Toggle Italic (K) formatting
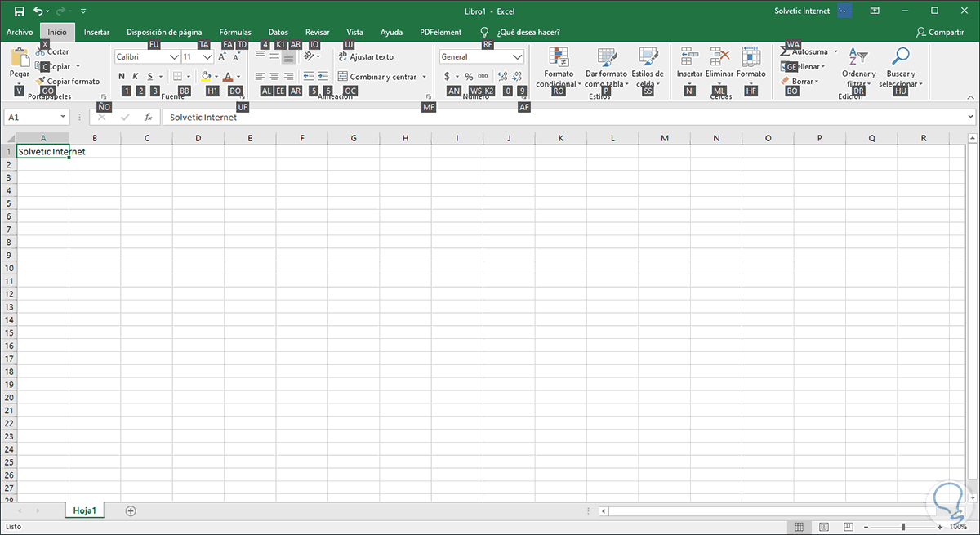This screenshot has width=980, height=535. [136, 77]
